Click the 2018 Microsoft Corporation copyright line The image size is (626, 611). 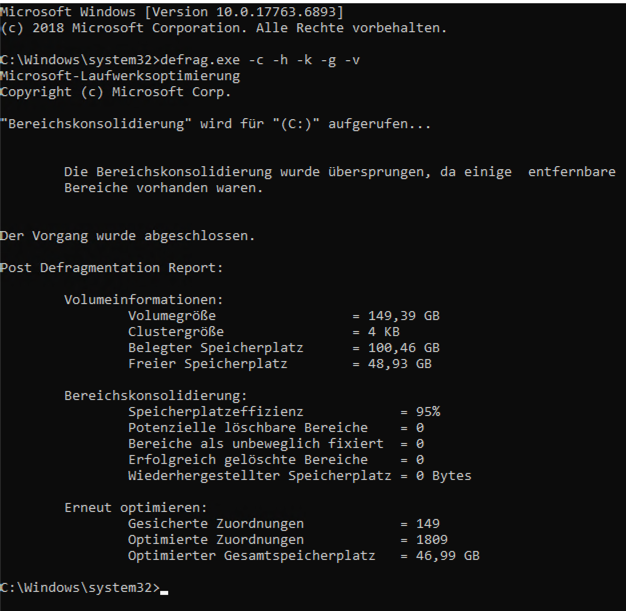223,27
